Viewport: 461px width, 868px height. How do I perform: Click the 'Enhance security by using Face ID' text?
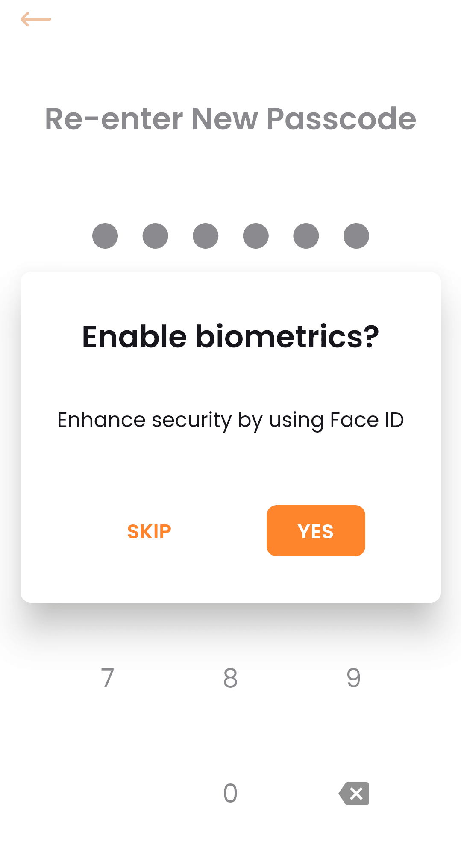[x=230, y=420]
